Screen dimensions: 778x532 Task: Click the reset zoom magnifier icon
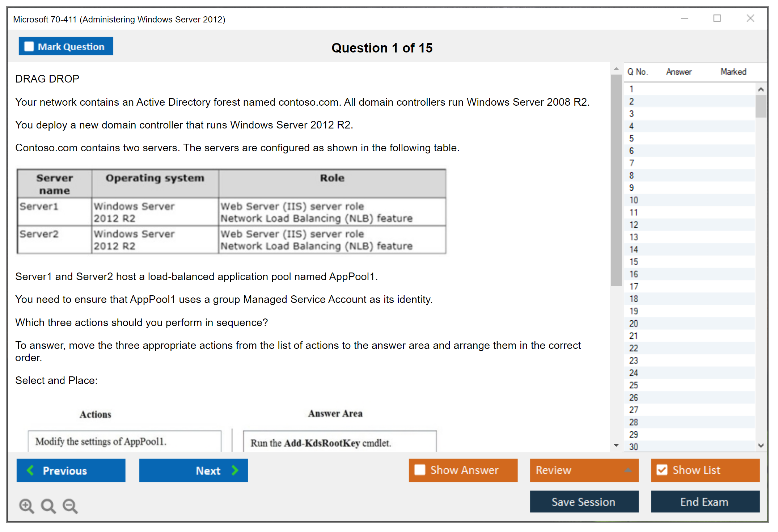tap(48, 506)
